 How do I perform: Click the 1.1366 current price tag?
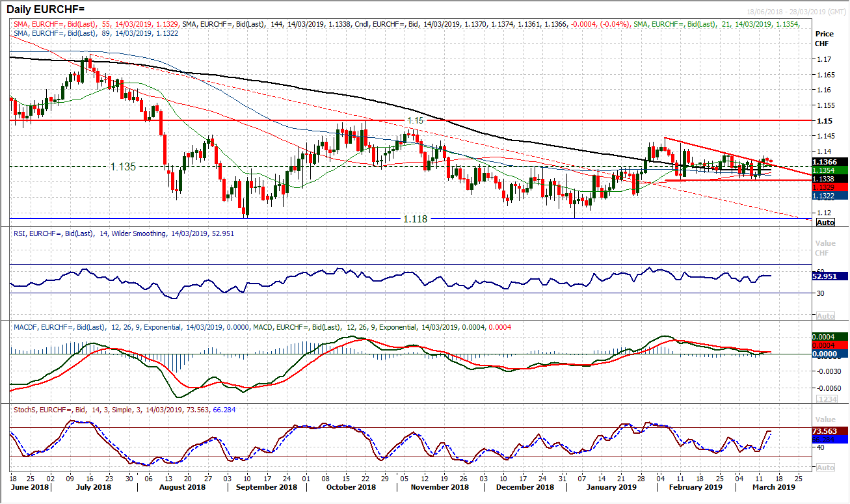(828, 162)
